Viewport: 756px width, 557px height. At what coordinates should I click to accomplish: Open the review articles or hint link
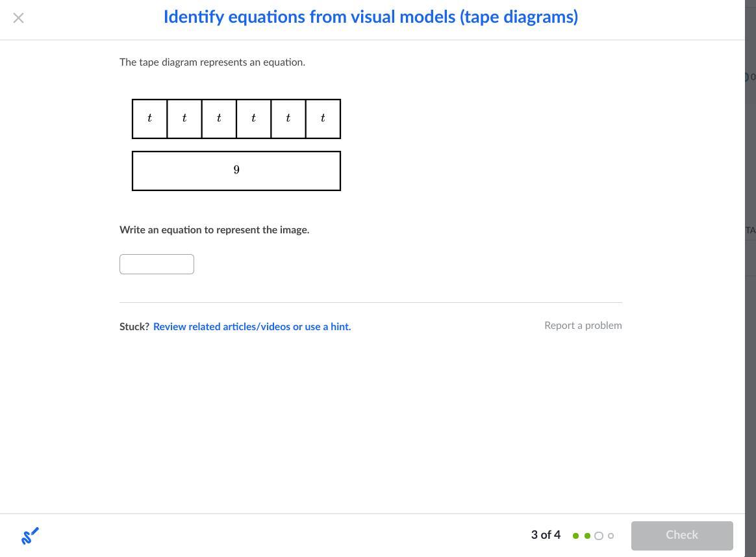click(252, 326)
